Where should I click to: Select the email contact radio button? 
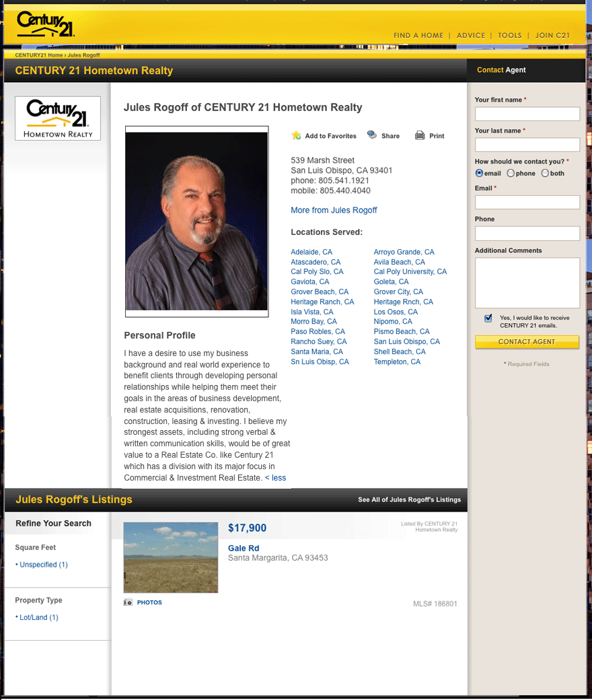[480, 173]
